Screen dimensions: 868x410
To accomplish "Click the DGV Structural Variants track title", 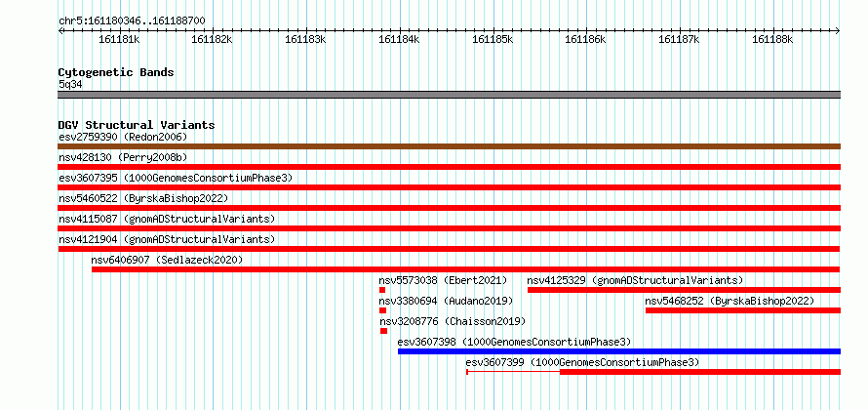I will 137,125.
